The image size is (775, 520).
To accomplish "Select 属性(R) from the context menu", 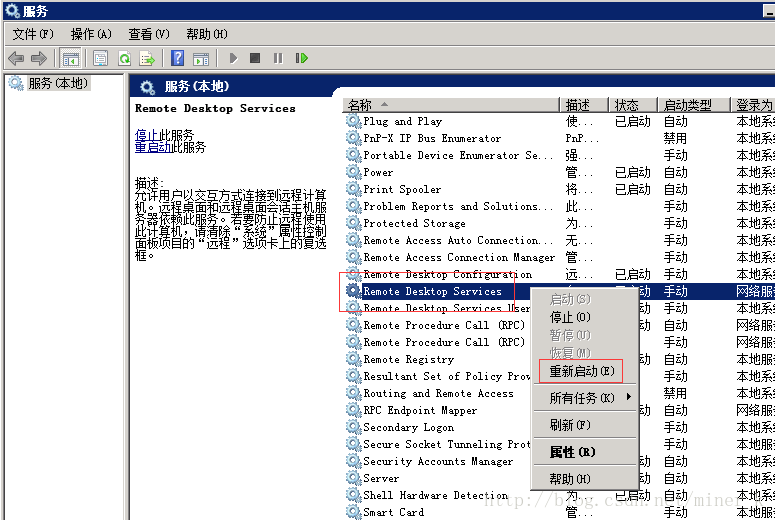I will 572,452.
